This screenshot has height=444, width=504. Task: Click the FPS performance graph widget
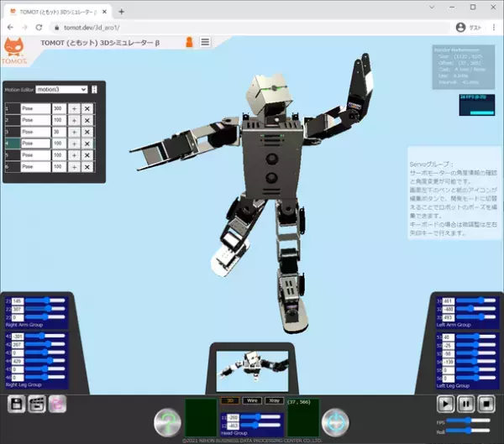click(x=477, y=105)
